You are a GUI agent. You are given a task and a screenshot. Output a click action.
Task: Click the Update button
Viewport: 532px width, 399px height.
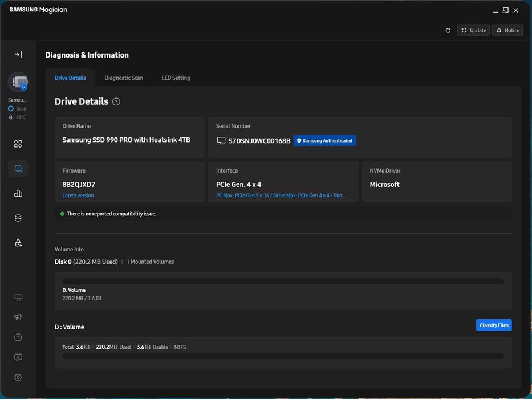(473, 31)
